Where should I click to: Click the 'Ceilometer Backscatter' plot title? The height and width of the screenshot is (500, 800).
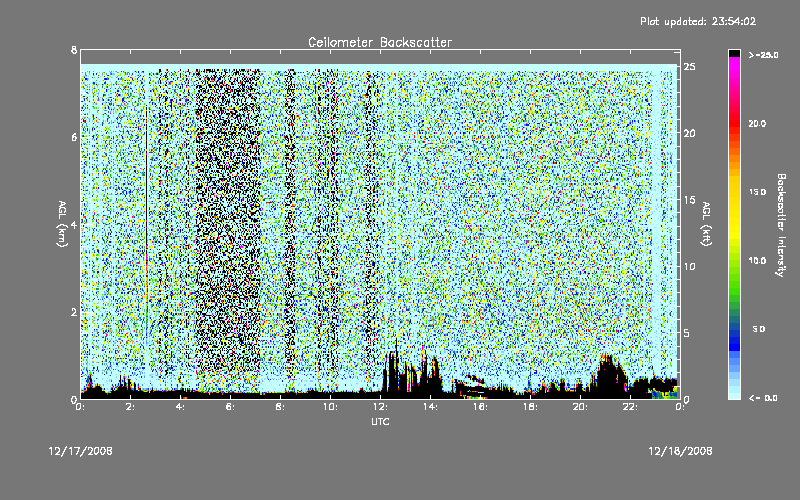click(x=380, y=42)
